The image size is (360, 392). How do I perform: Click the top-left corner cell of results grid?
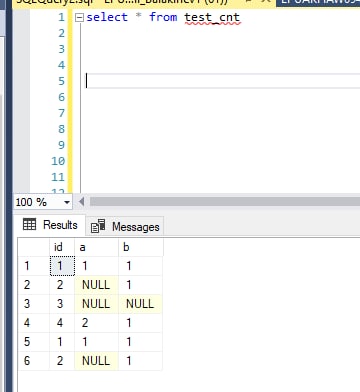(x=34, y=247)
